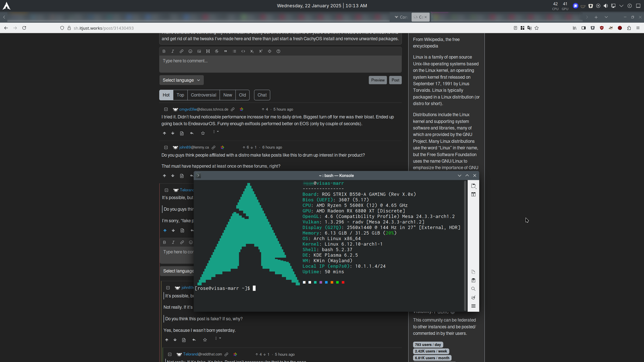Upvote the cmgvd3lw comment
644x362 pixels.
[x=165, y=133]
